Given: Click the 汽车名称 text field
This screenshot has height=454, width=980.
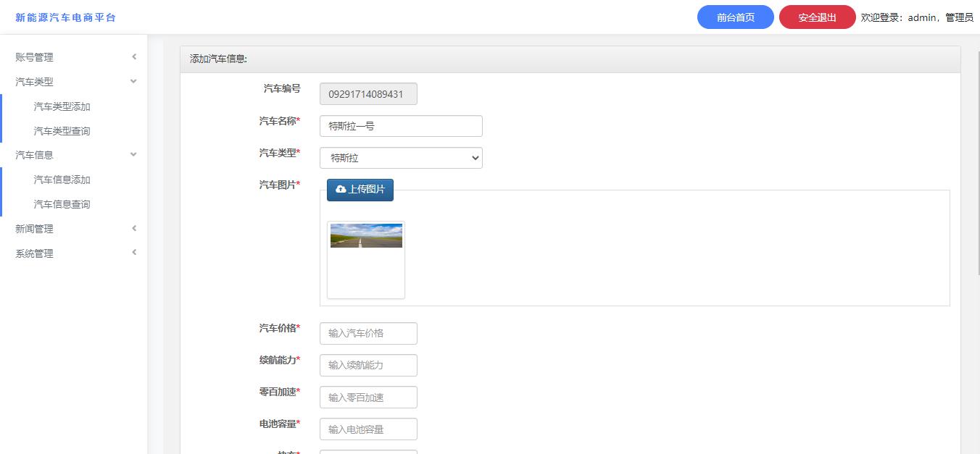Looking at the screenshot, I should 401,126.
